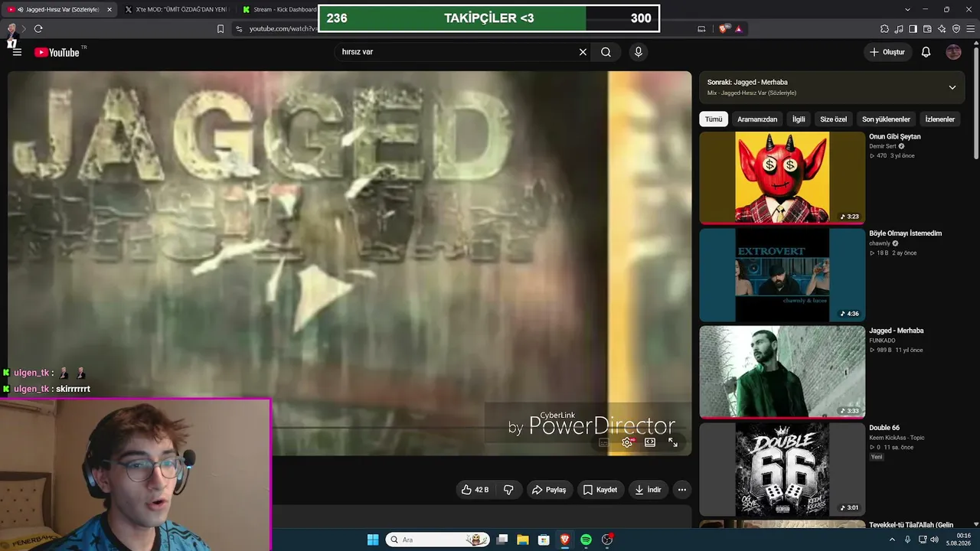The height and width of the screenshot is (551, 980).
Task: Open the EXTROVERT video thumbnail
Action: [782, 275]
